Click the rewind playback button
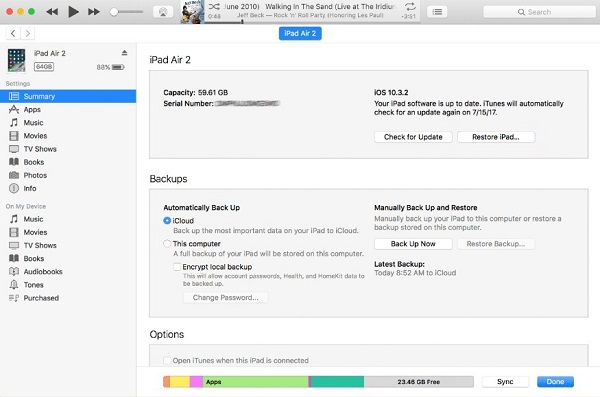Screen dimensions: 600x397 click(52, 12)
